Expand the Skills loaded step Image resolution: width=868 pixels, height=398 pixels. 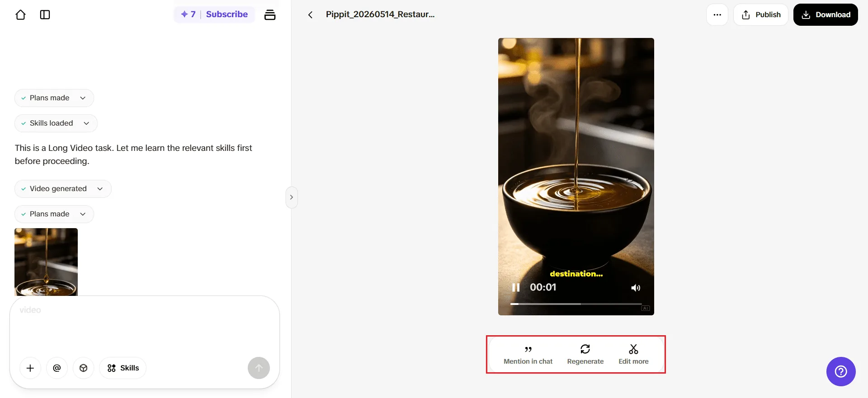[56, 123]
